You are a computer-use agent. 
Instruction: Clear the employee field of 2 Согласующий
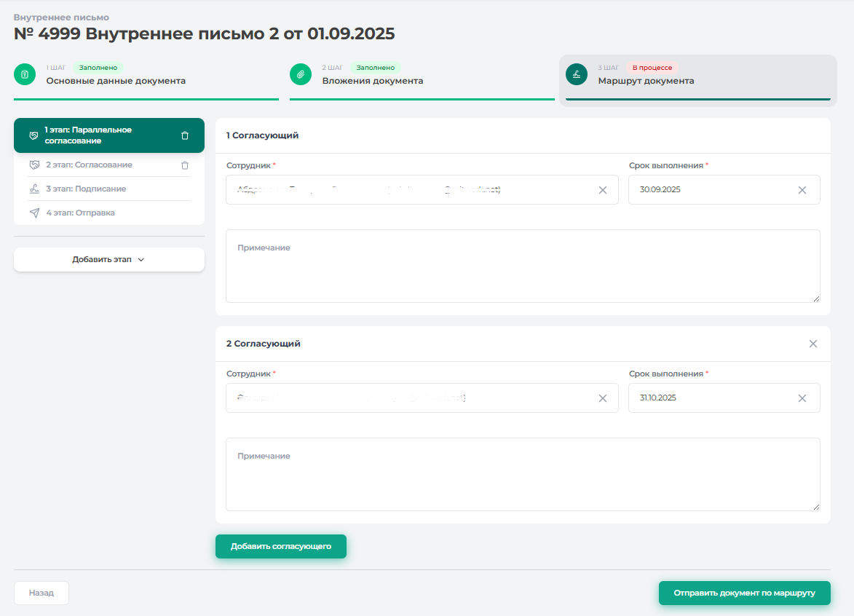point(602,398)
